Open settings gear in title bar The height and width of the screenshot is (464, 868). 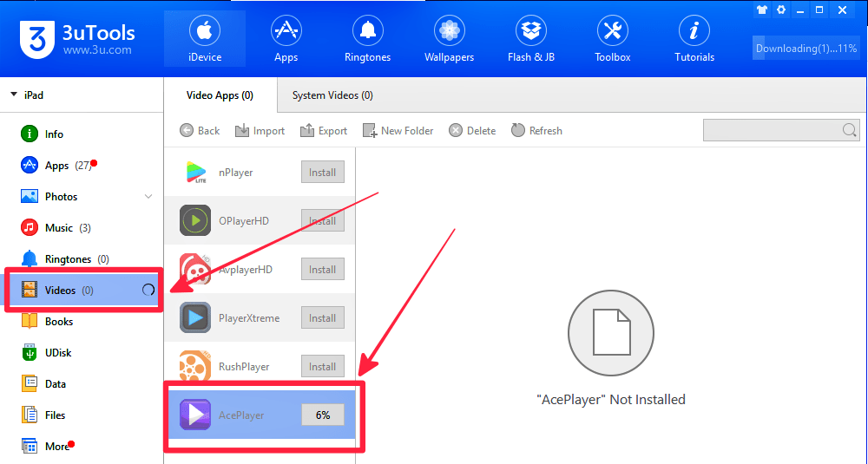click(781, 10)
